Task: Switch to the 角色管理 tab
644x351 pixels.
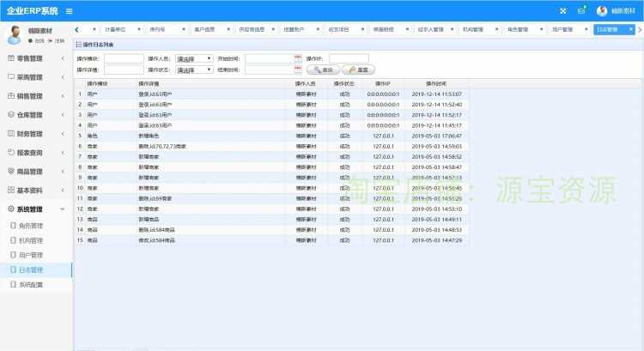Action: [x=518, y=29]
